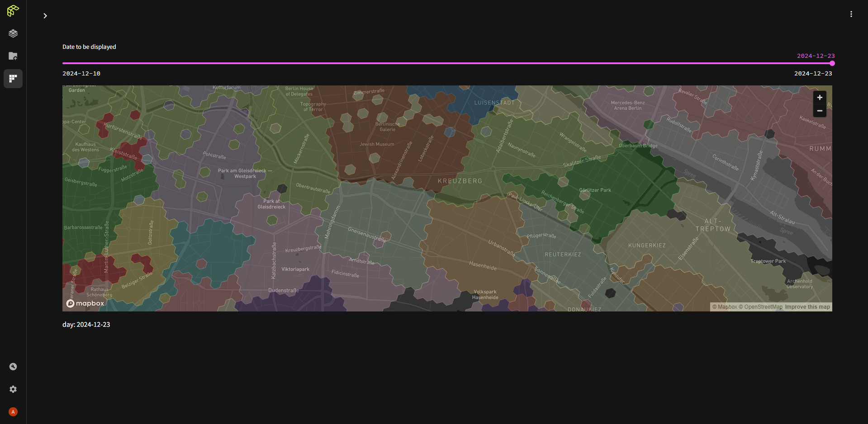Zoom in the map with plus button
This screenshot has height=424, width=868.
(820, 98)
